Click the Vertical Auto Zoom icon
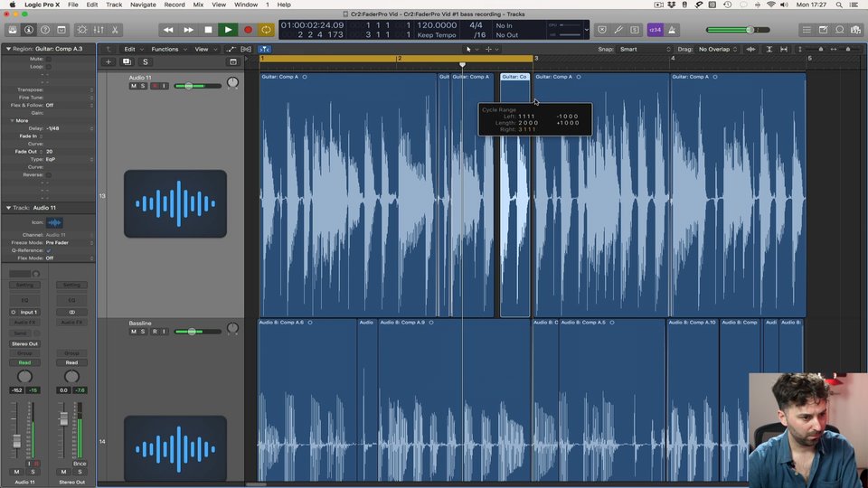This screenshot has height=488, width=868. coord(769,49)
